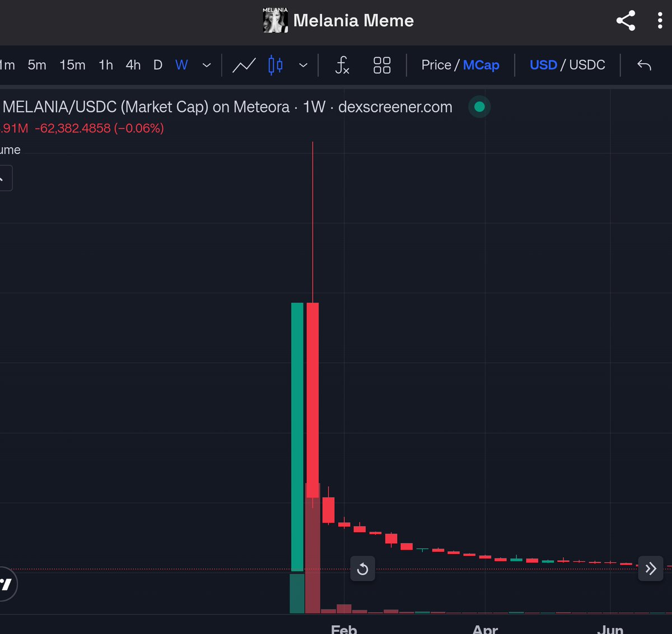The height and width of the screenshot is (634, 672).
Task: Select the D daily timeframe
Action: (158, 65)
